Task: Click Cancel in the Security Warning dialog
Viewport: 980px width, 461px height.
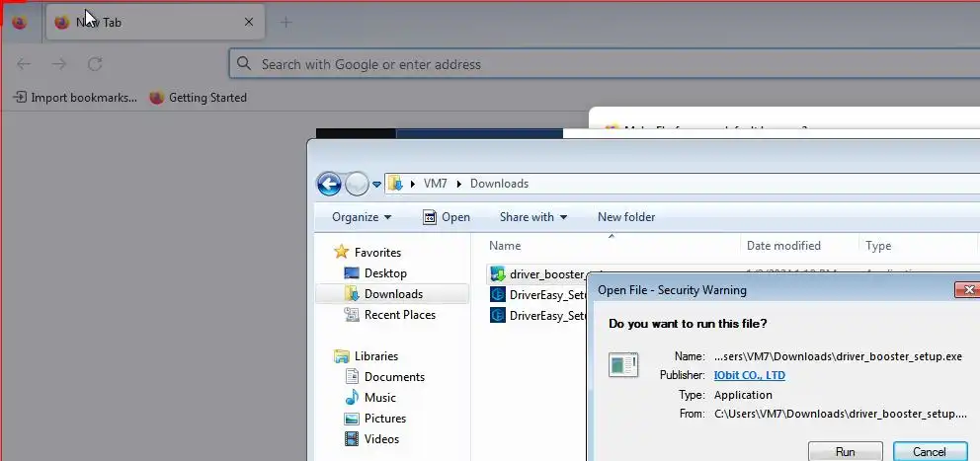Action: [x=930, y=451]
